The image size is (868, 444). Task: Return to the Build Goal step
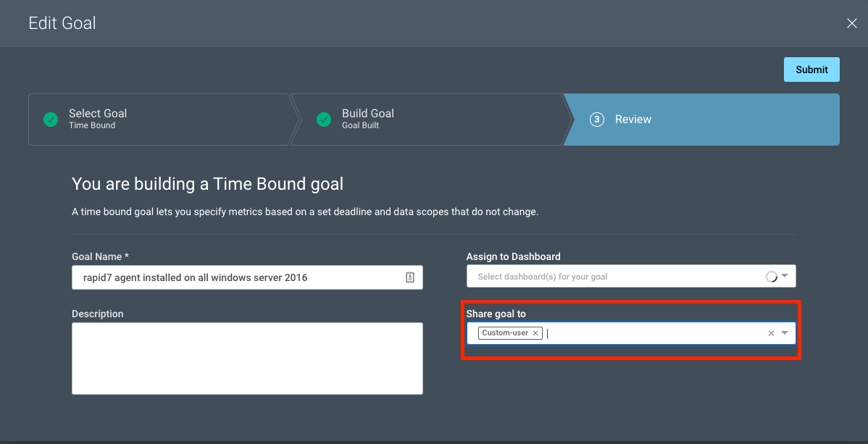(x=368, y=119)
